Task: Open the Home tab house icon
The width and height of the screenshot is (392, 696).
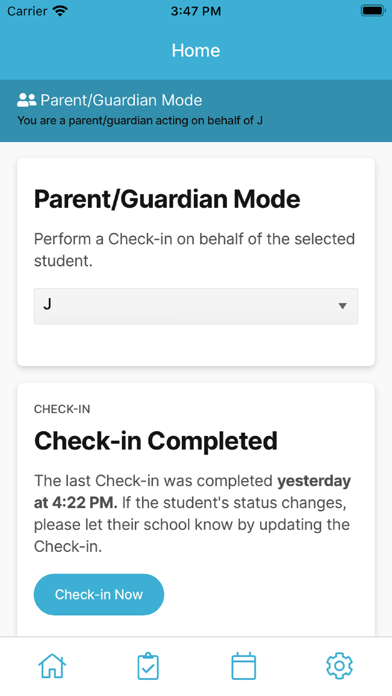Action: pos(52,666)
